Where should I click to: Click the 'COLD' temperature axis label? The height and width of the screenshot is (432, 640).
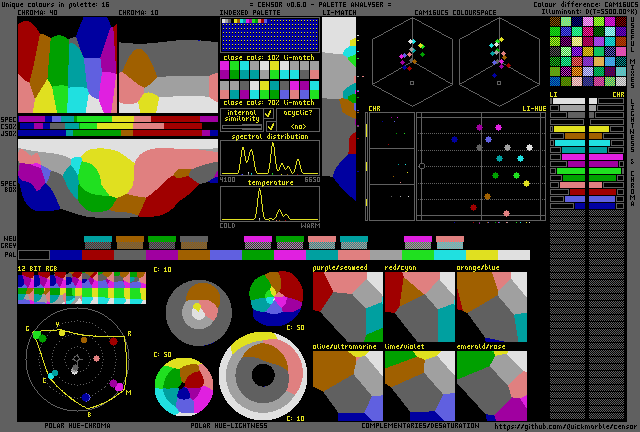click(227, 226)
